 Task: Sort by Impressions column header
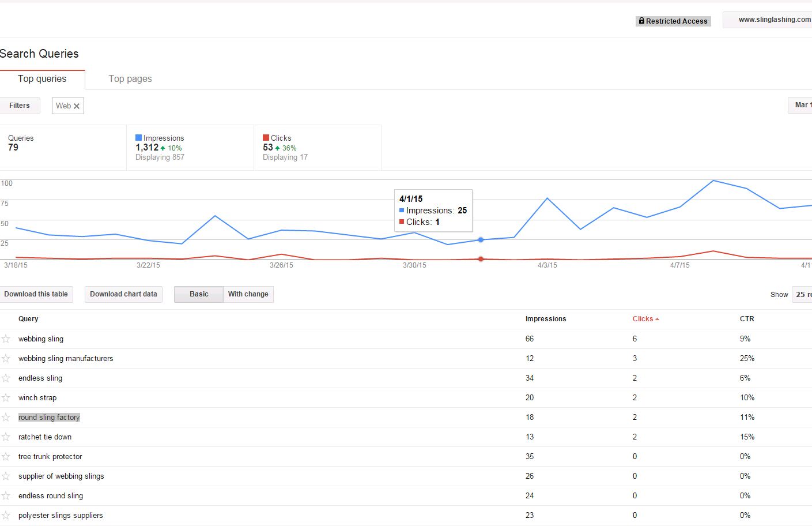tap(546, 319)
